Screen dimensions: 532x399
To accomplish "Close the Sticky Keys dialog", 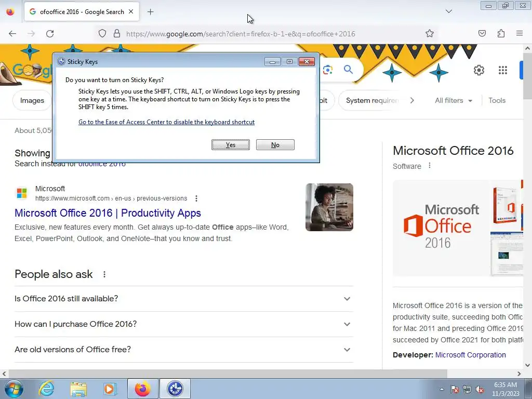I will click(307, 61).
